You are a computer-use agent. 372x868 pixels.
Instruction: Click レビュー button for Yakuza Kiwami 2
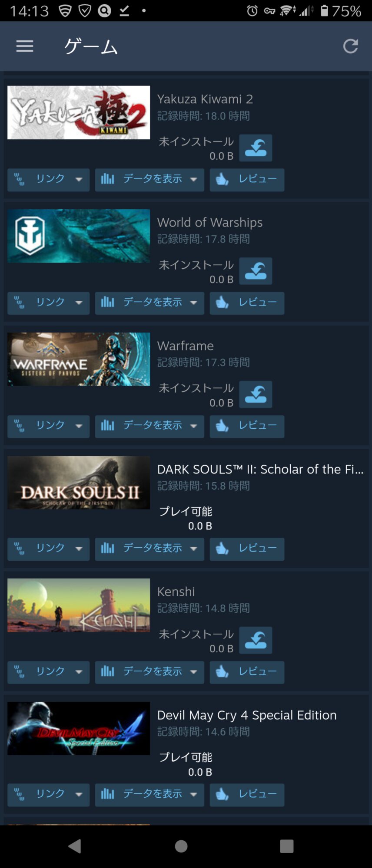[247, 180]
